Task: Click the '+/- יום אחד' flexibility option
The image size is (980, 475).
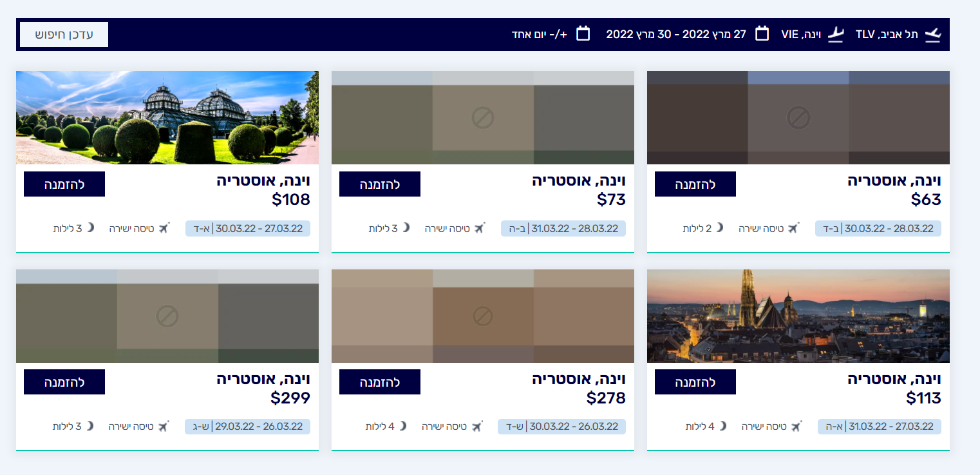Action: (540, 34)
